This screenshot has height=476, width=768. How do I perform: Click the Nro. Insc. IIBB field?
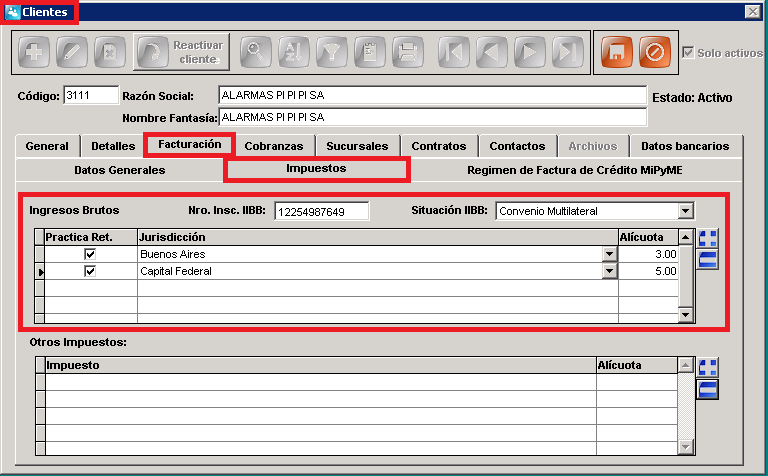(321, 212)
